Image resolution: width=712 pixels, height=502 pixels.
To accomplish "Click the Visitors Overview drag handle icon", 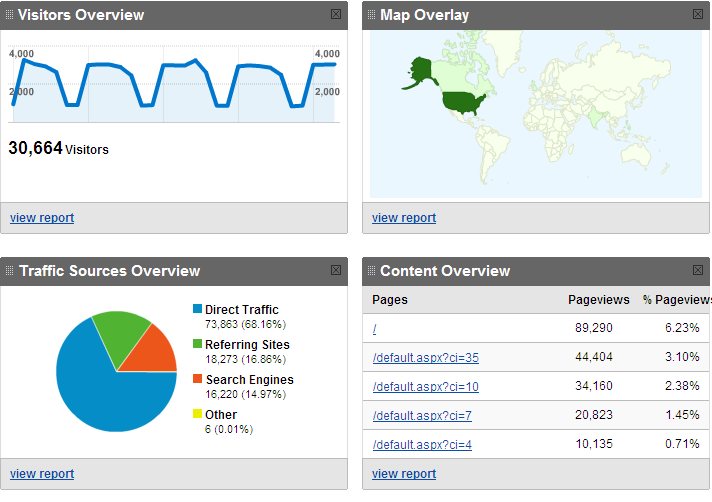I will click(9, 15).
